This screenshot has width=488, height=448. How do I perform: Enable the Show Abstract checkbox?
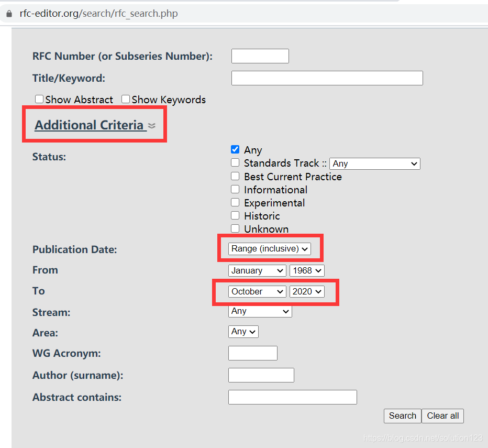39,99
